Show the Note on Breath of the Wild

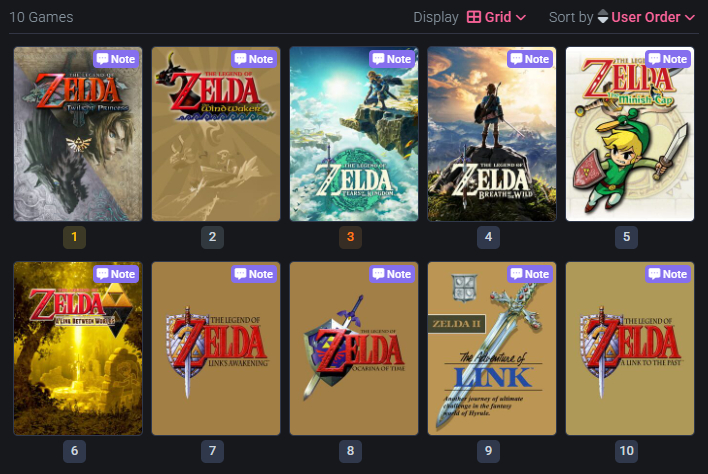click(530, 59)
